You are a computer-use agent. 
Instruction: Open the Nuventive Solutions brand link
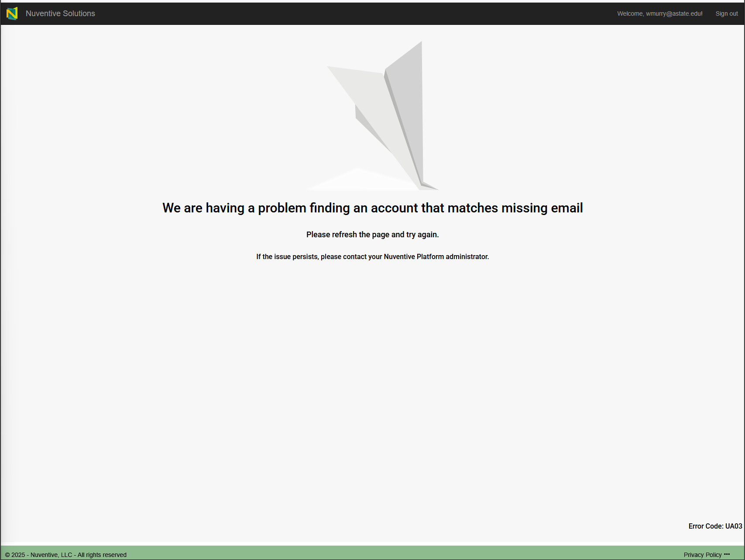click(x=60, y=14)
